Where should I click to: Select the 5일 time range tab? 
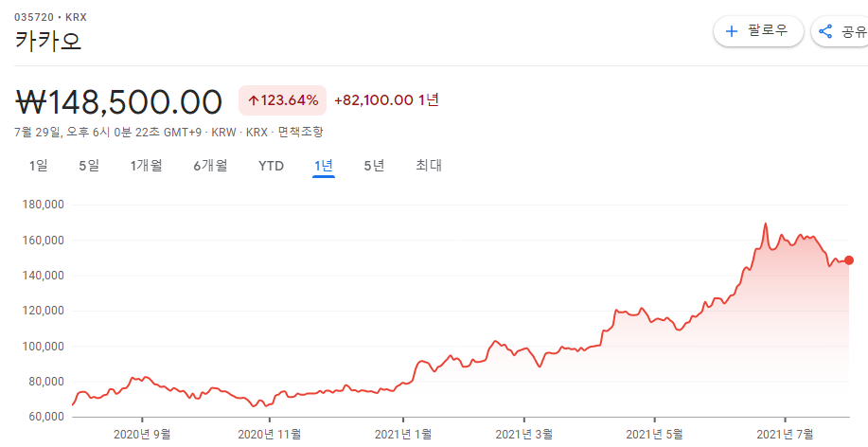point(89,166)
